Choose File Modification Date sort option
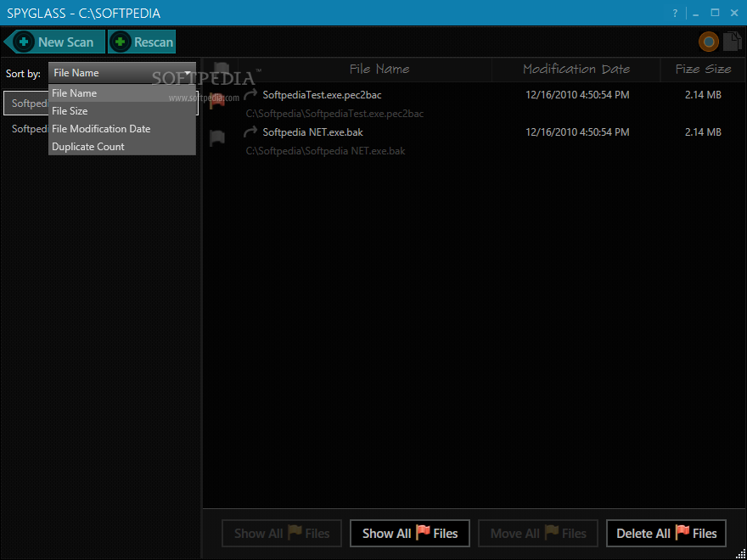Viewport: 747px width, 560px height. [x=122, y=129]
